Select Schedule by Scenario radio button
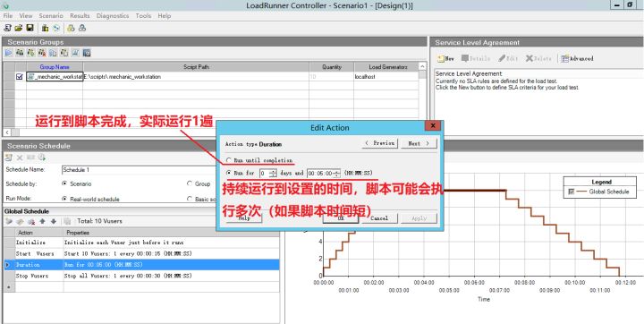Screen dimensions: 644x324 (x=64, y=183)
